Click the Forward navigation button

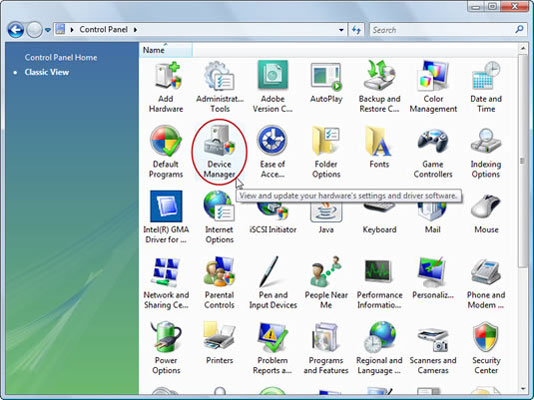click(x=34, y=30)
